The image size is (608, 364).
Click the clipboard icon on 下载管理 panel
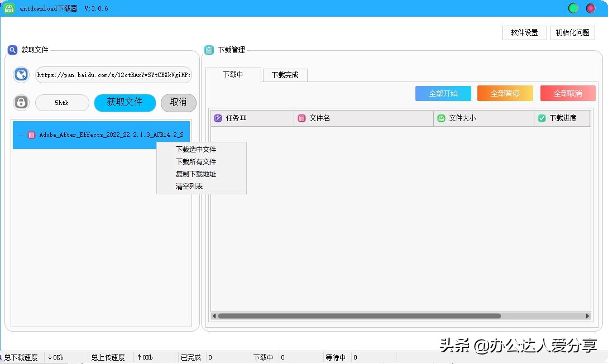pyautogui.click(x=209, y=50)
